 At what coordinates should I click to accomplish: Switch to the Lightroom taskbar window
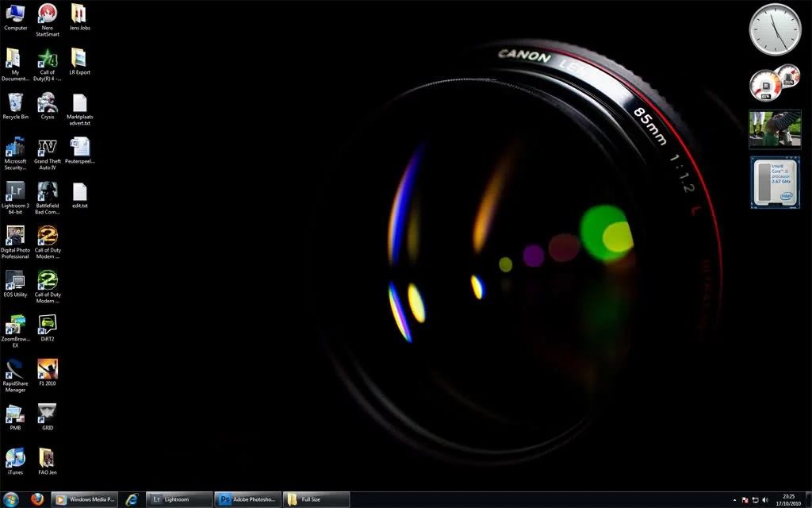[x=179, y=500]
